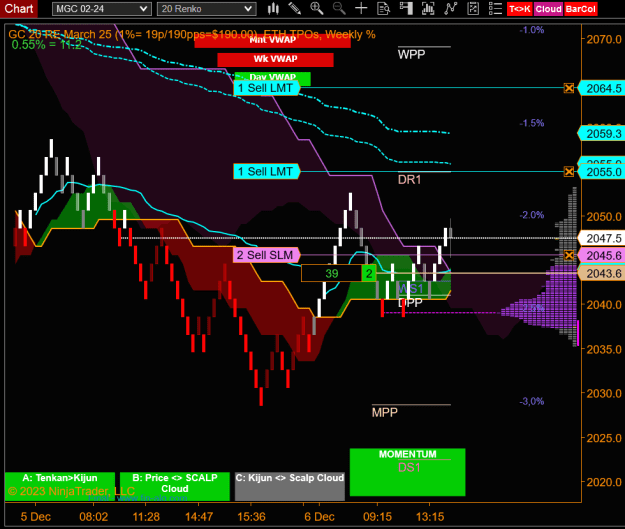Screen dimensions: 625x529
Task: Click the 2064.5 price marker
Action: (x=601, y=88)
